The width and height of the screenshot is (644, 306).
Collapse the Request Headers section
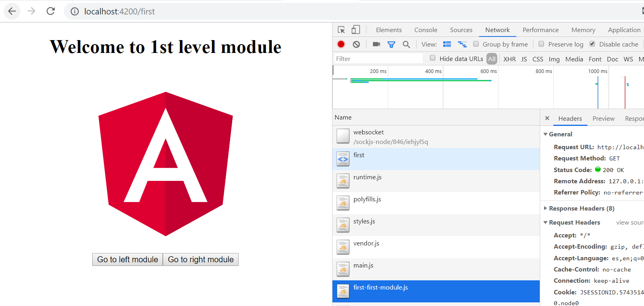tap(545, 223)
